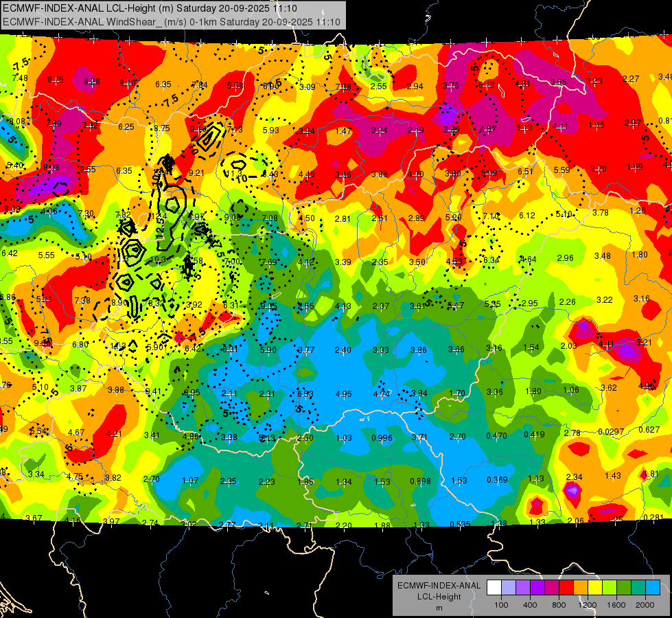The height and width of the screenshot is (618, 672).
Task: Click the grid value '2.78'
Action: [572, 433]
